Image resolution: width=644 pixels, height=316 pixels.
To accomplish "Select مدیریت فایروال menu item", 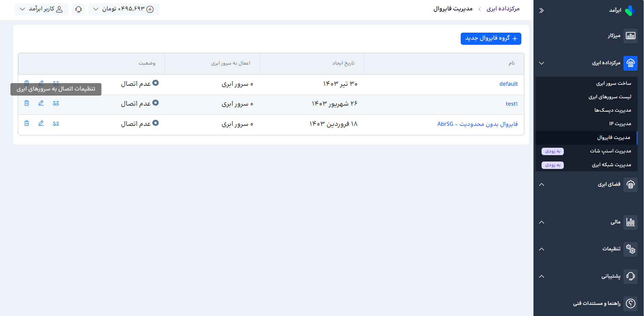I will tap(586, 138).
